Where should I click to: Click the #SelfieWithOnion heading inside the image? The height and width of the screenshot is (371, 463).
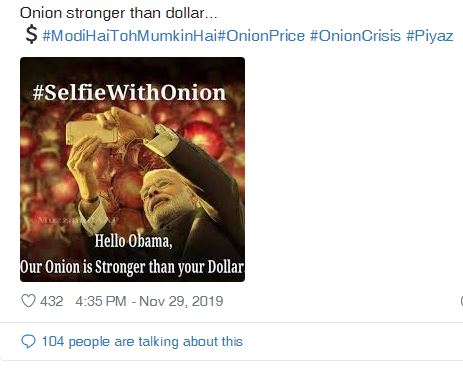(x=129, y=92)
